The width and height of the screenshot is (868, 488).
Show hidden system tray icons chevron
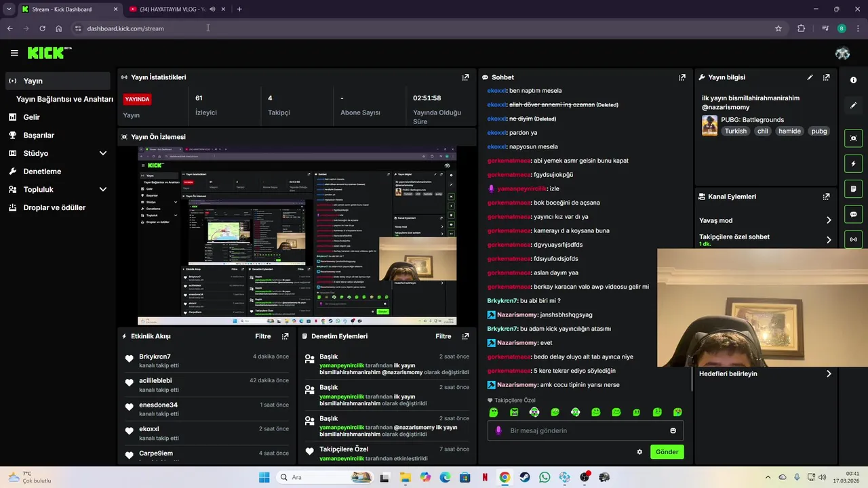(768, 477)
